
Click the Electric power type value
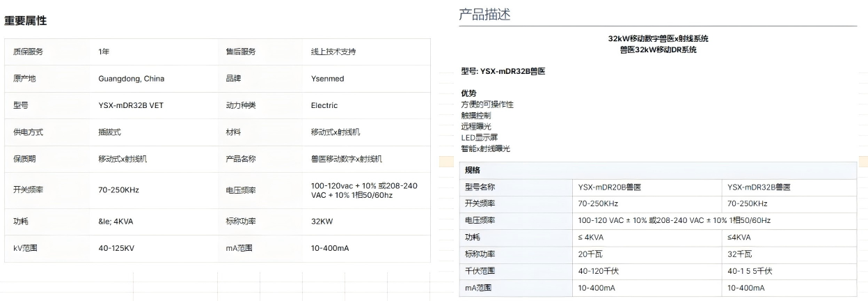pos(324,105)
